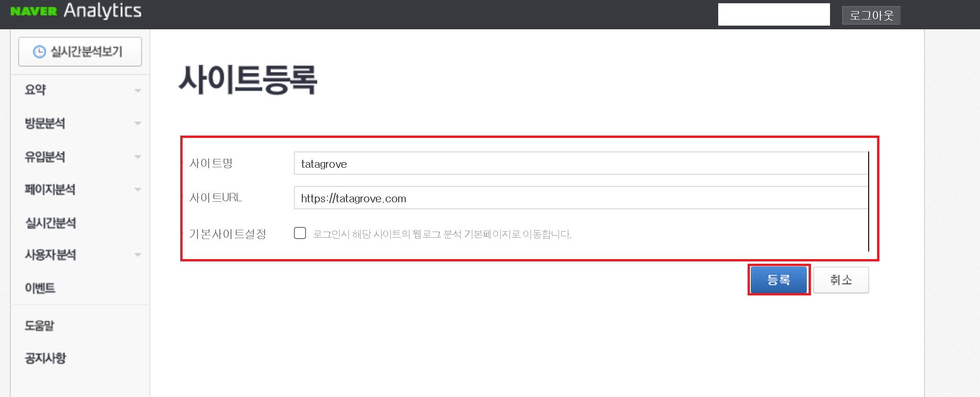
Task: Open the 요약 menu item
Action: [x=35, y=90]
